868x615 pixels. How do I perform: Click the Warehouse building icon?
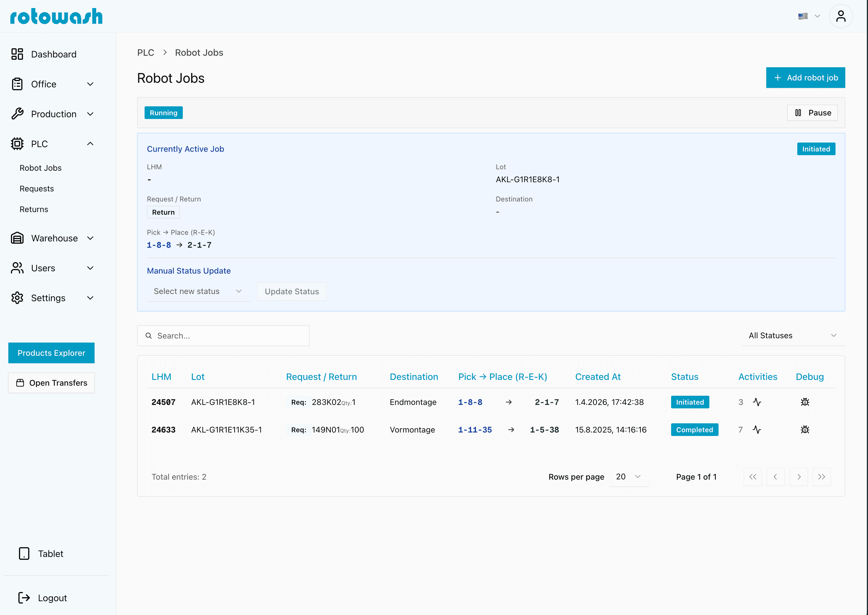point(17,238)
